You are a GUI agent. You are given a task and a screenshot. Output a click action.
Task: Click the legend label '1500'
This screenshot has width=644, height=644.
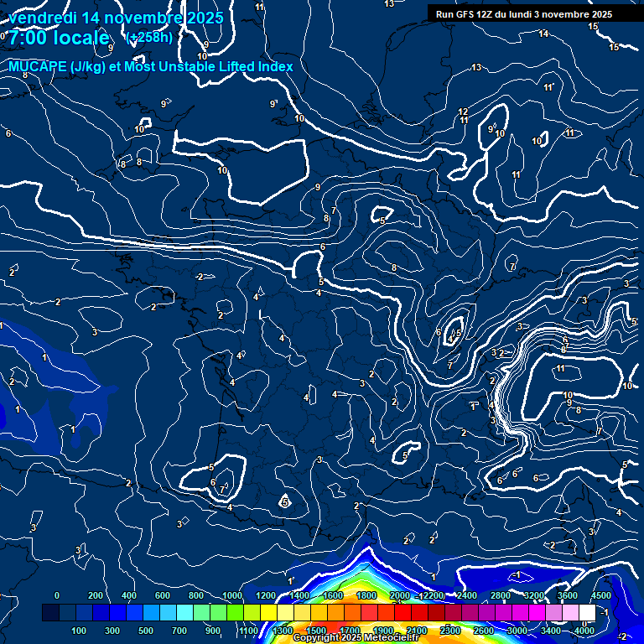point(316,631)
